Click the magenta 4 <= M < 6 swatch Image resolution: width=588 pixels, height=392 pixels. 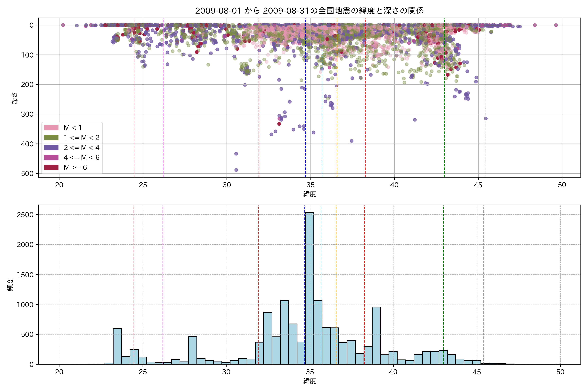(x=51, y=157)
